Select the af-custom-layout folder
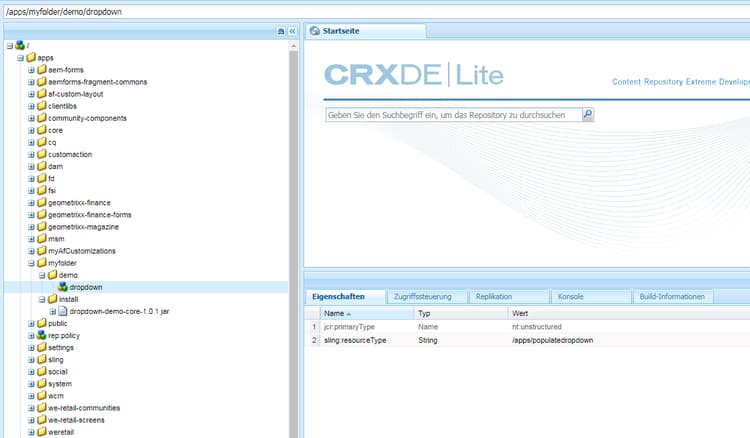This screenshot has height=438, width=750. (x=75, y=94)
